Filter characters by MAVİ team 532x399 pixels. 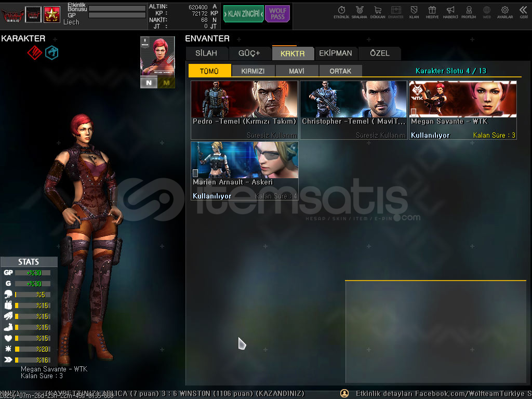point(297,71)
